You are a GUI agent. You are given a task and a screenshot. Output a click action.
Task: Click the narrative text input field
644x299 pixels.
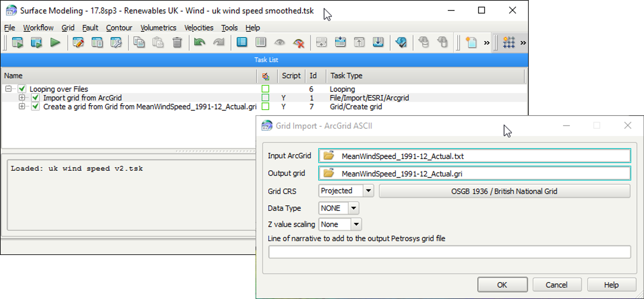click(449, 252)
